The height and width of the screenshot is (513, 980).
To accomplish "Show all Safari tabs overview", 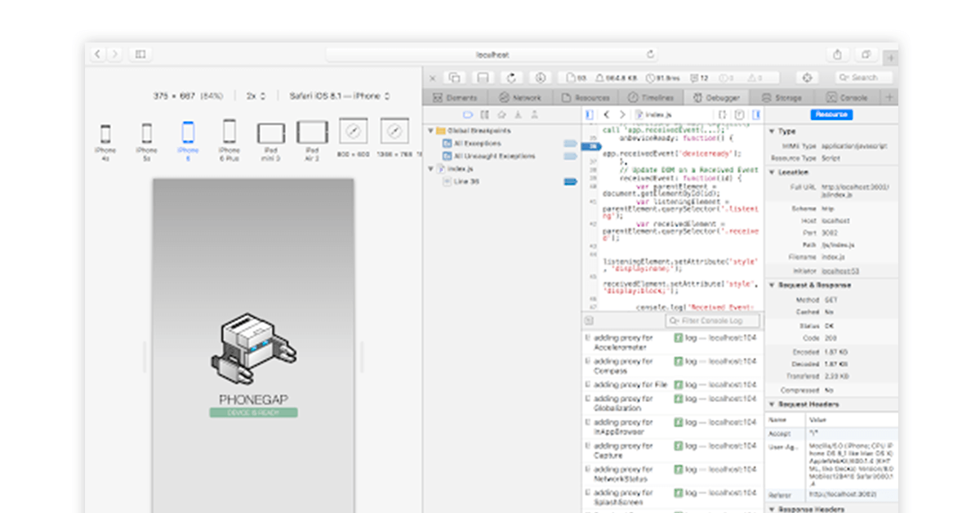I will (866, 55).
